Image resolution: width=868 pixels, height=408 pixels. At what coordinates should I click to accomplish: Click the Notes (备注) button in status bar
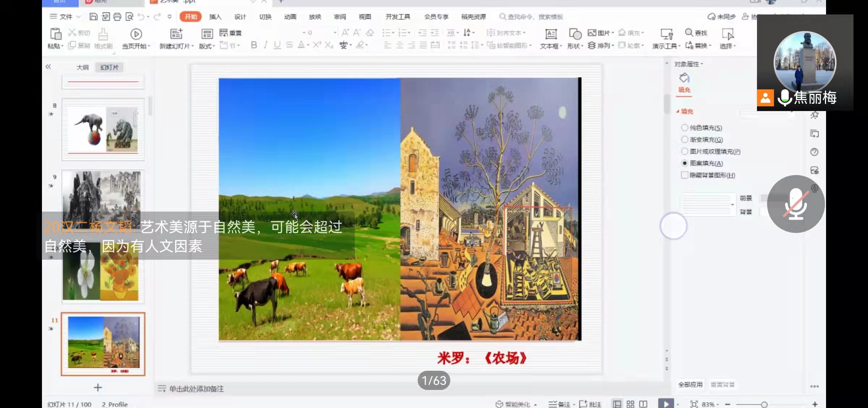point(560,404)
